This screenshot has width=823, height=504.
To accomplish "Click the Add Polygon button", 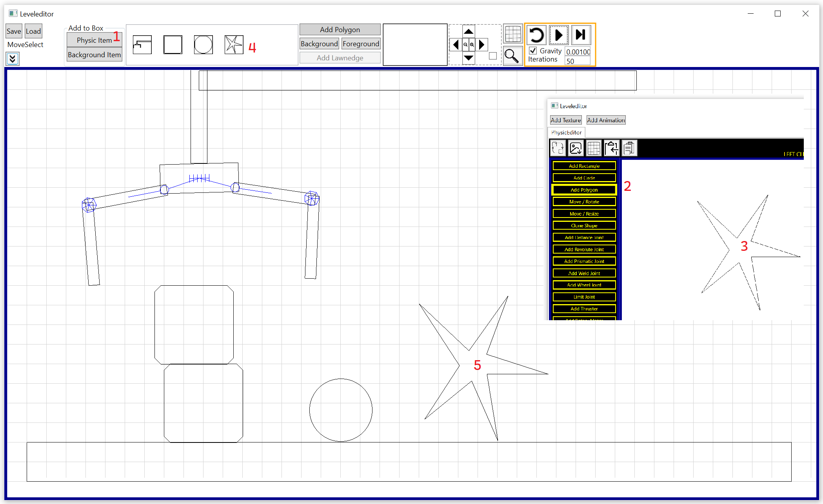I will [x=340, y=29].
